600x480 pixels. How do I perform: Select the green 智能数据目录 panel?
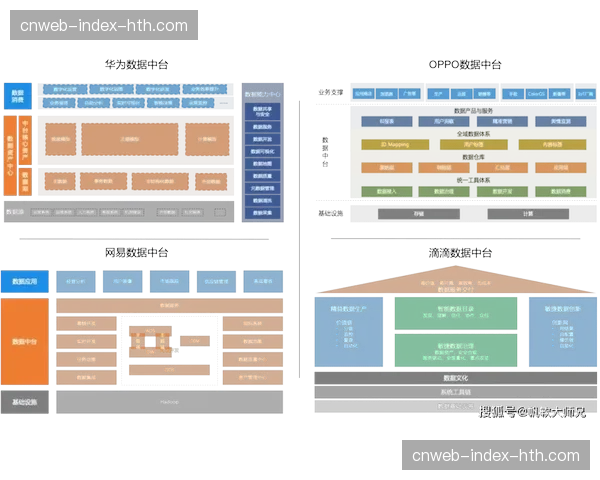tap(456, 313)
